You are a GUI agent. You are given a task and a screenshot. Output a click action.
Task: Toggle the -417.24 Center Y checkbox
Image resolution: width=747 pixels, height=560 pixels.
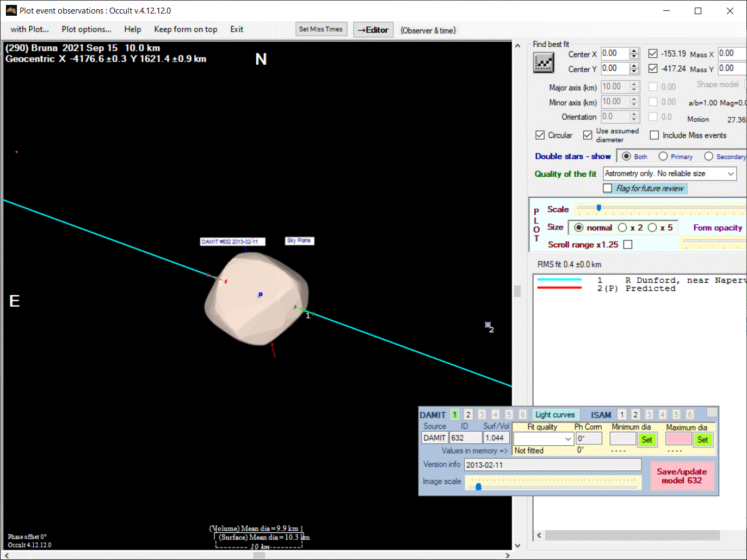[x=653, y=69]
